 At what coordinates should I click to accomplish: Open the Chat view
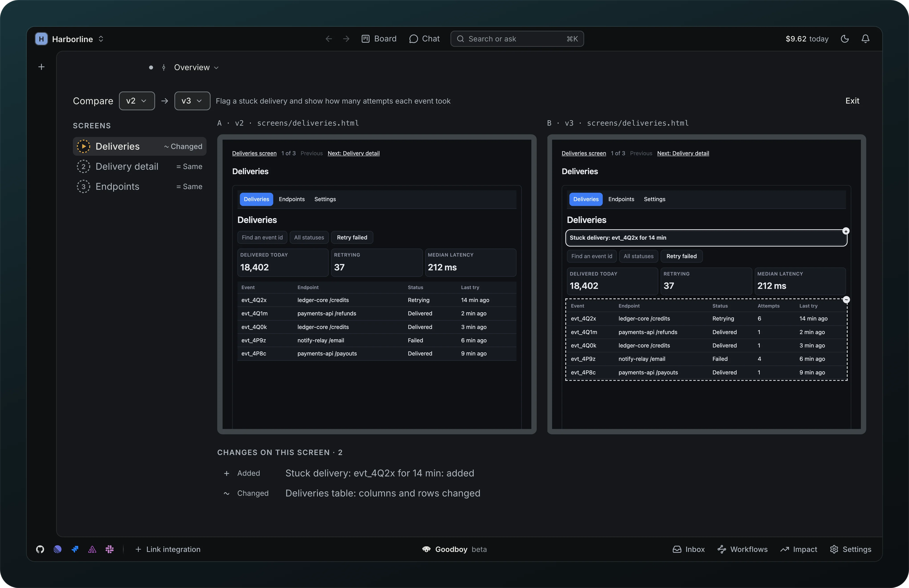point(424,39)
